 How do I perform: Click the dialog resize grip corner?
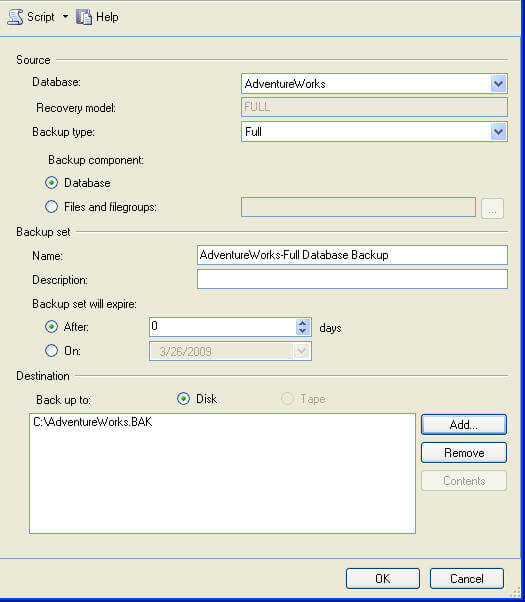click(514, 592)
